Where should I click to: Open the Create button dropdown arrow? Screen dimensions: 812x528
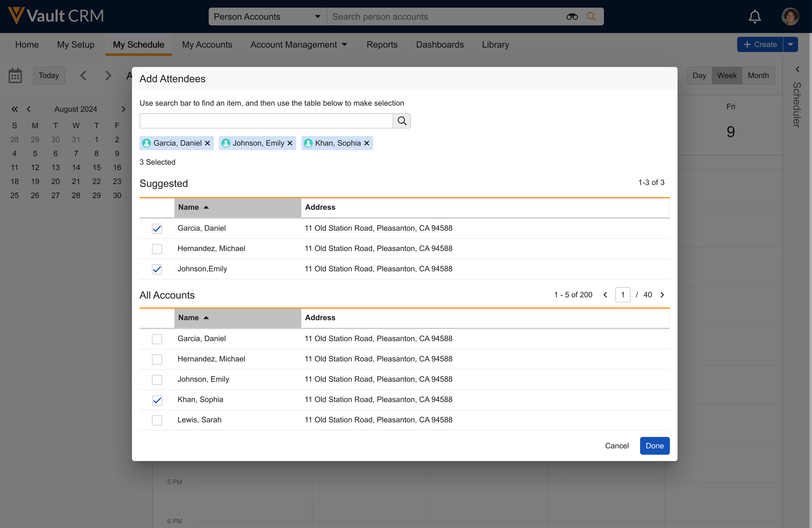790,45
